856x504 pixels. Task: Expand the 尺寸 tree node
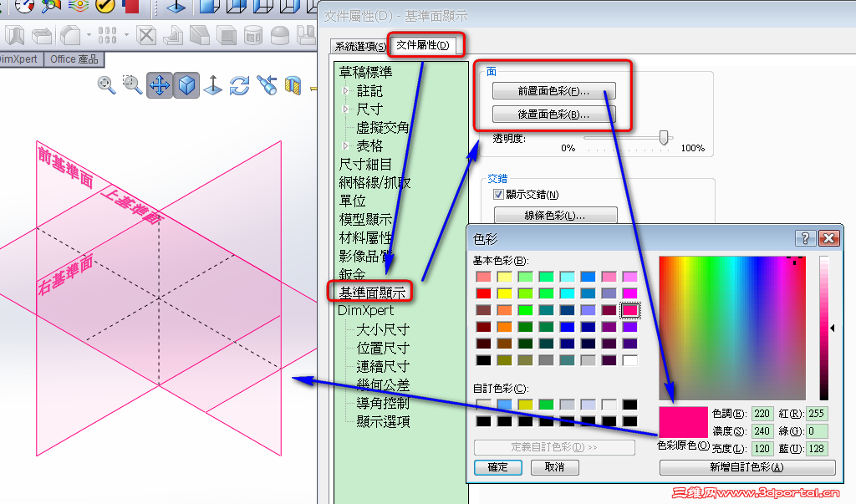346,109
